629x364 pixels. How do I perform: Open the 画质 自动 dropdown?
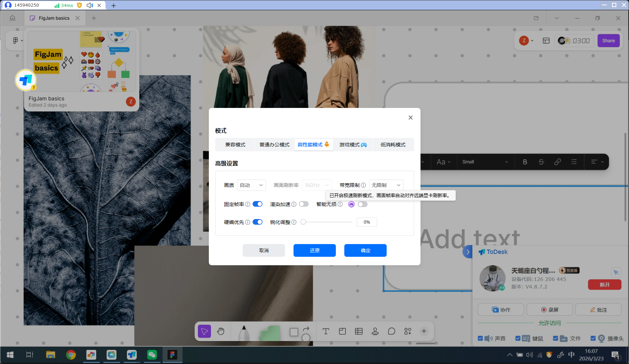pyautogui.click(x=252, y=185)
